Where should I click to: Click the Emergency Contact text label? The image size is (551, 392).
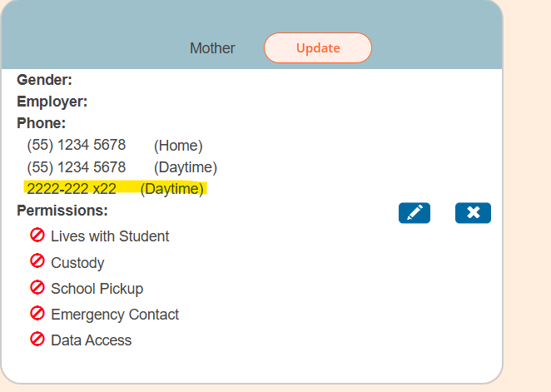115,315
